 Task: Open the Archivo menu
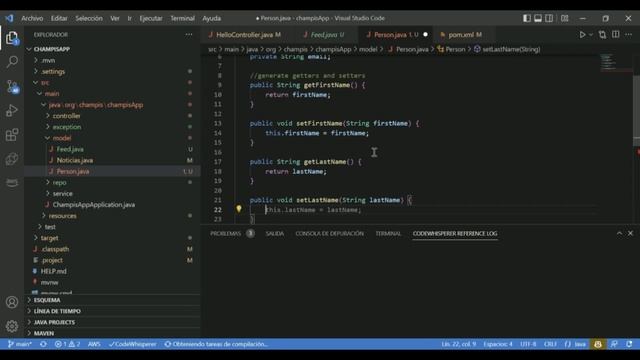coord(32,18)
